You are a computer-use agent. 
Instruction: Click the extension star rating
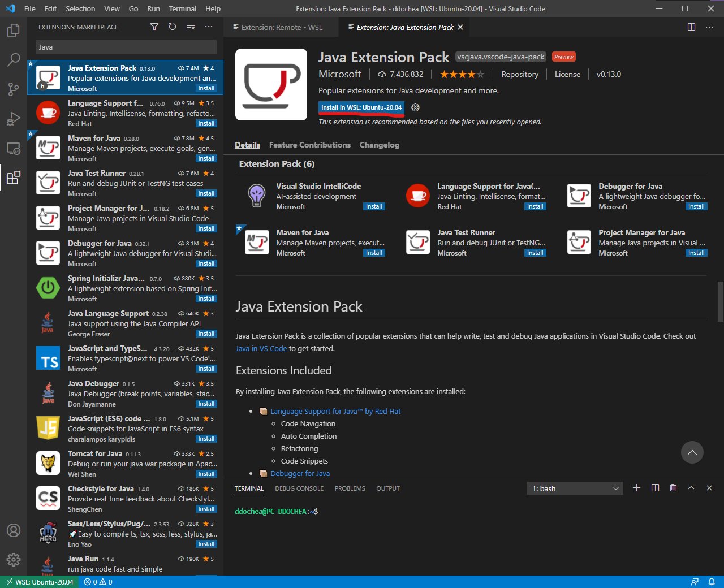(x=462, y=74)
